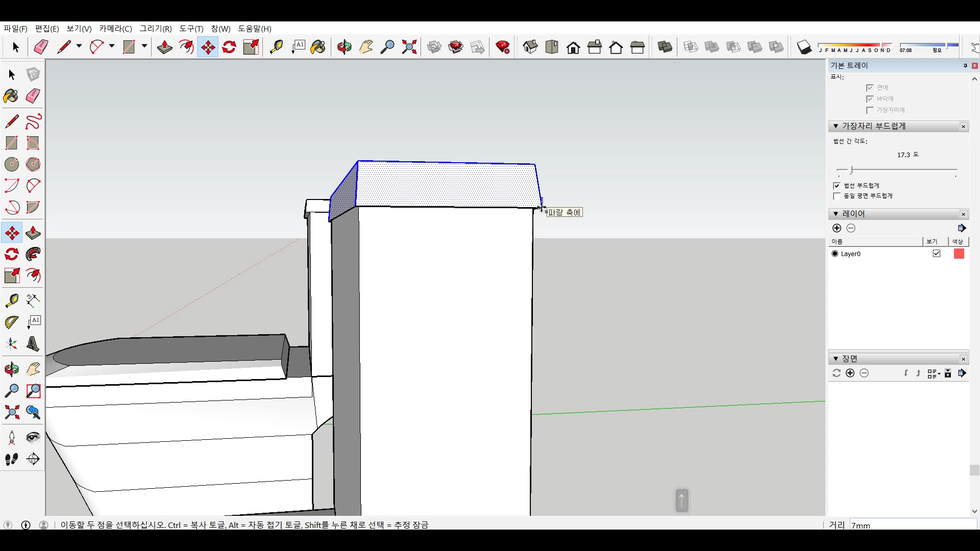Select the Eraser tool in top toolbar

(x=41, y=47)
